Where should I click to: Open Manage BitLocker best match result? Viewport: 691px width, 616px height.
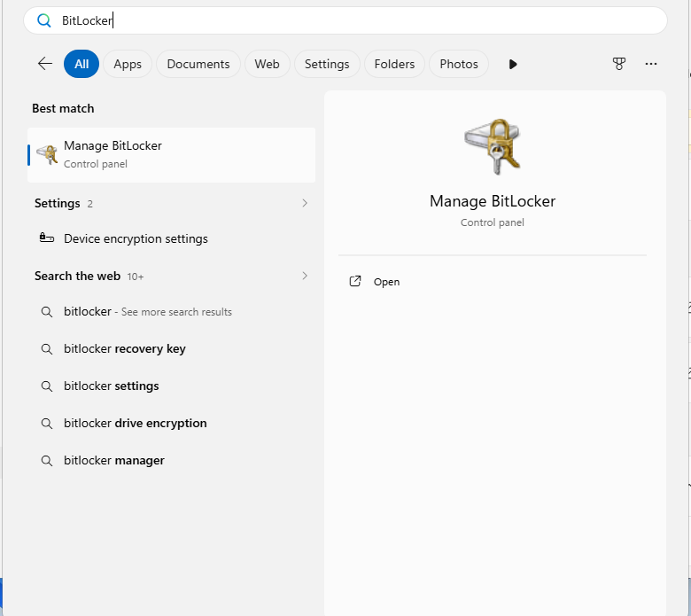click(x=172, y=155)
